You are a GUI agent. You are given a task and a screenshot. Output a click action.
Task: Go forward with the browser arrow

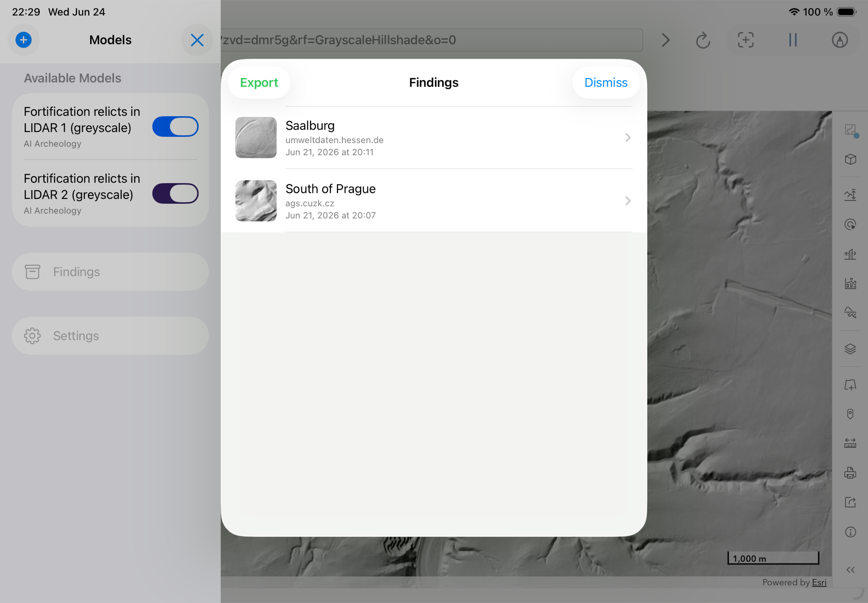pos(666,40)
